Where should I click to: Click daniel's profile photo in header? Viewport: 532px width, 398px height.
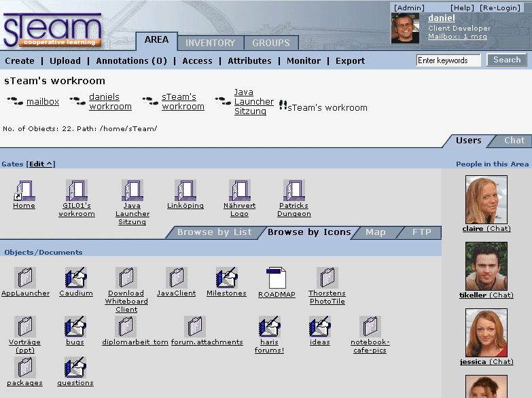405,29
